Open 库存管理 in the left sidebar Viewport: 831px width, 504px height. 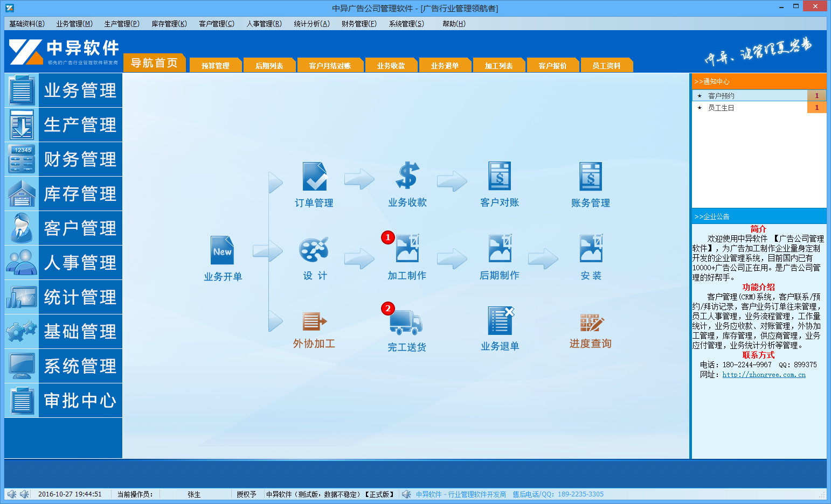[x=64, y=194]
